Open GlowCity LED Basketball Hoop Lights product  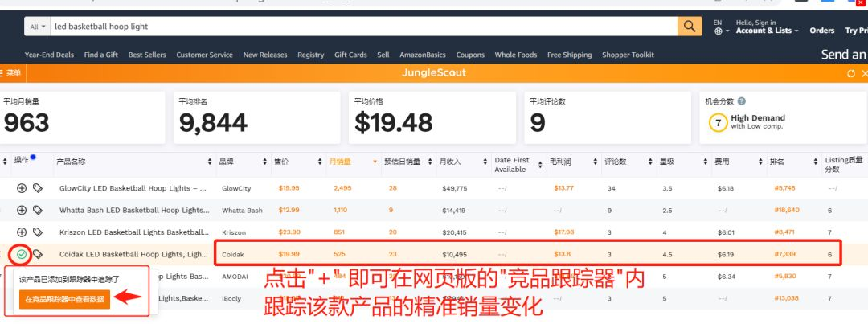[x=133, y=188]
